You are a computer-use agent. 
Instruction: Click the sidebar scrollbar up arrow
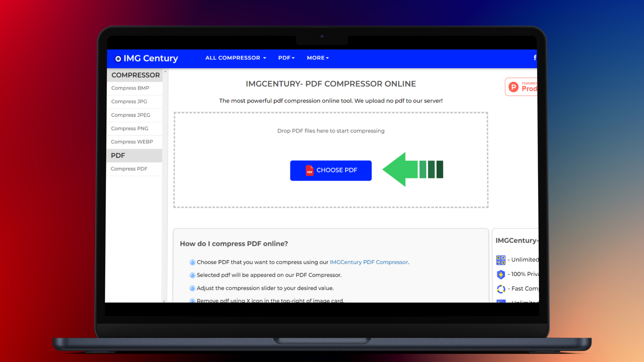(165, 71)
